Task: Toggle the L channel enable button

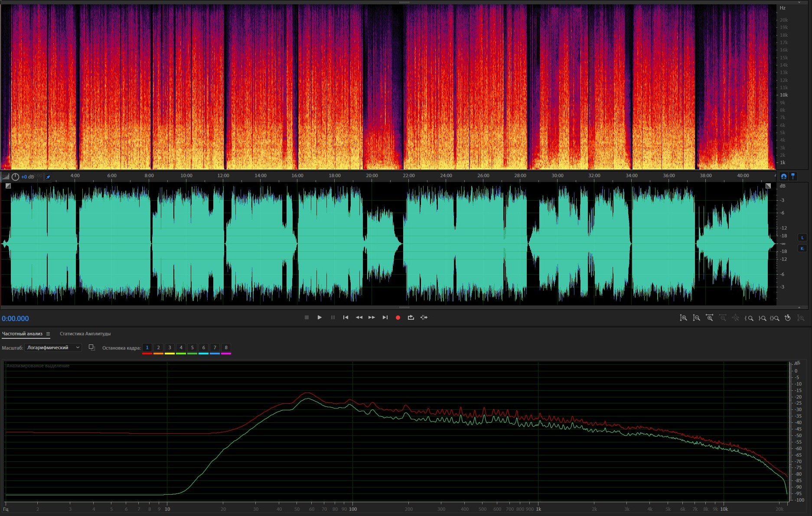Action: point(802,237)
